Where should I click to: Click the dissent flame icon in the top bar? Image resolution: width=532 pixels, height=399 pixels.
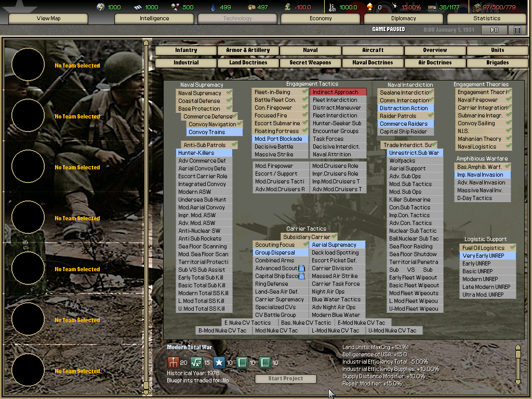pos(370,7)
